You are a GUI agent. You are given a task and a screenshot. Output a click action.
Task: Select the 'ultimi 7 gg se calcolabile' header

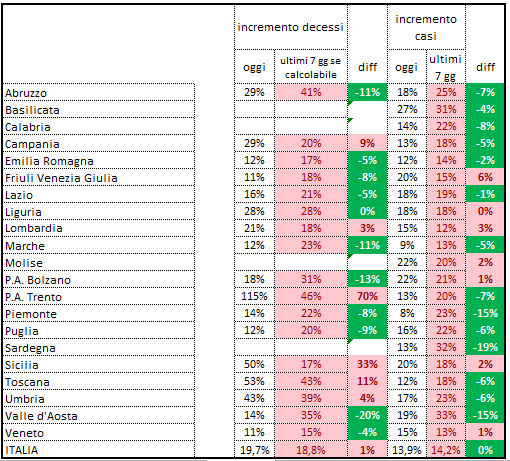pyautogui.click(x=311, y=67)
